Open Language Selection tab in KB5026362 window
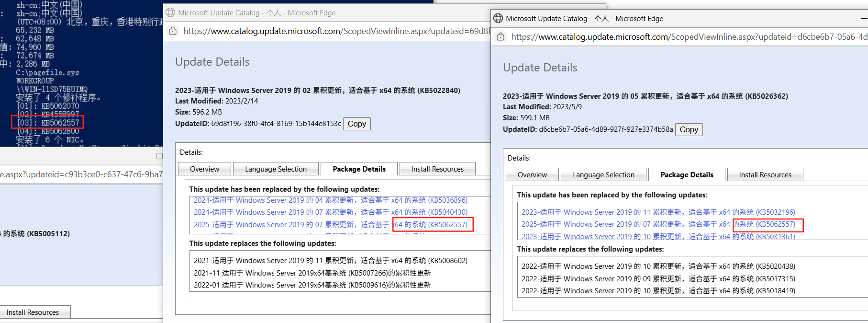 coord(603,174)
